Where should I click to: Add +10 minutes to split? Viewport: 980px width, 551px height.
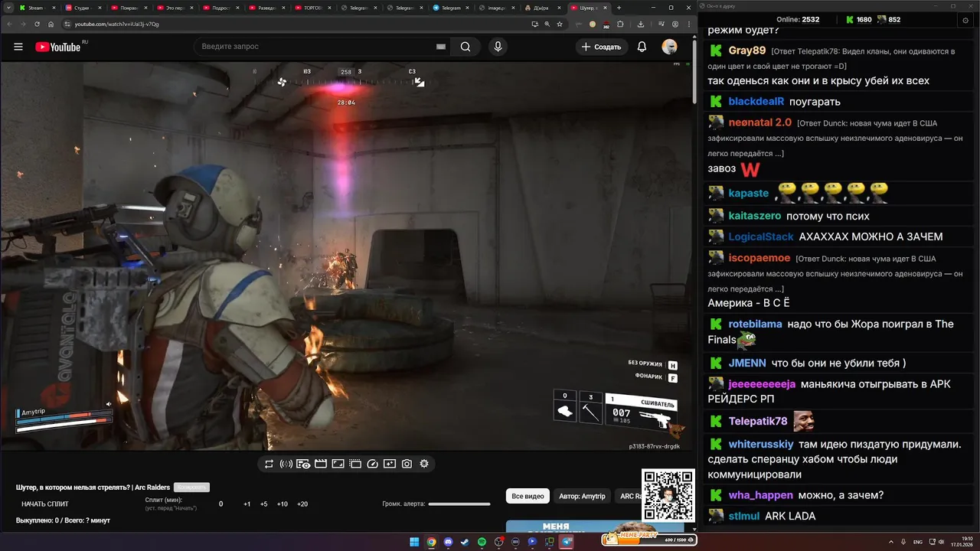click(x=283, y=504)
